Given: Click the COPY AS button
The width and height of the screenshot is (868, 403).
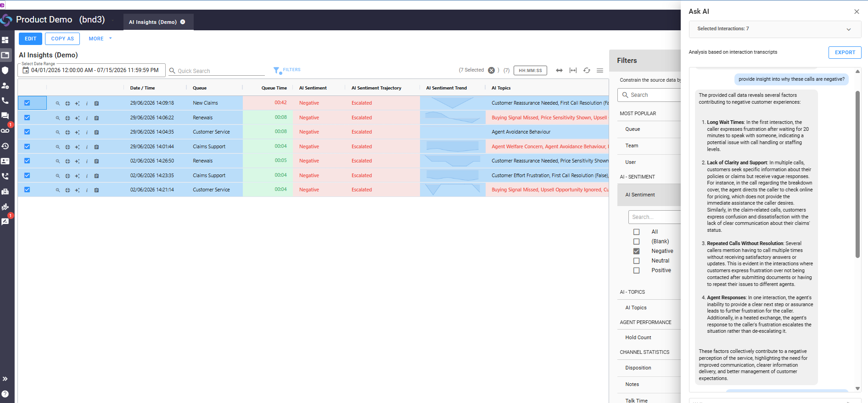Looking at the screenshot, I should coord(62,39).
